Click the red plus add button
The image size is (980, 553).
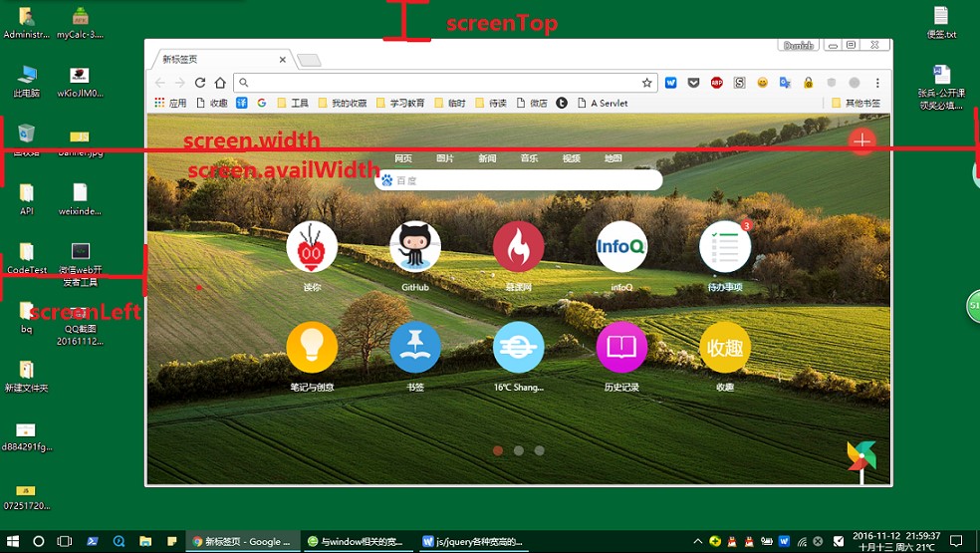861,140
